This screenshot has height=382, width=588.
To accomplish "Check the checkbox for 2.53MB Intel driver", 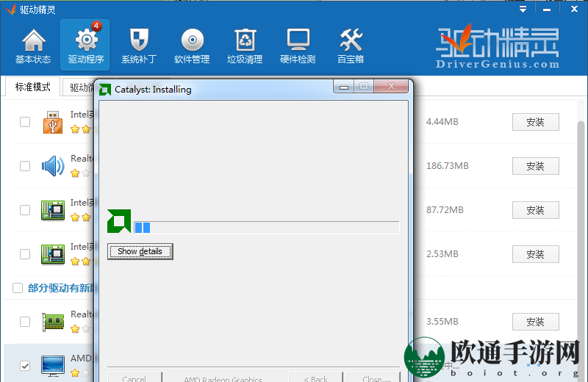I will 25,254.
